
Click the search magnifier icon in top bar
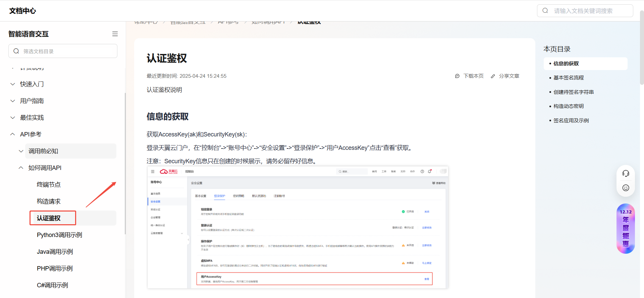coord(545,11)
